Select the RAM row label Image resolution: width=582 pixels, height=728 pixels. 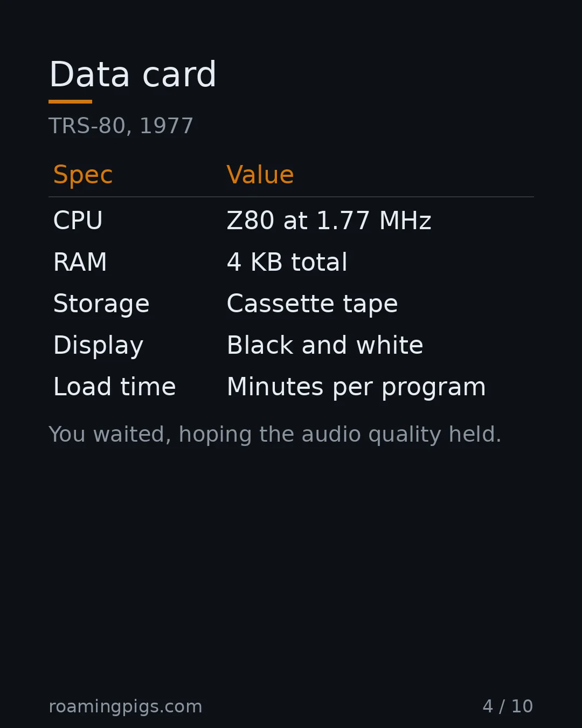(80, 262)
